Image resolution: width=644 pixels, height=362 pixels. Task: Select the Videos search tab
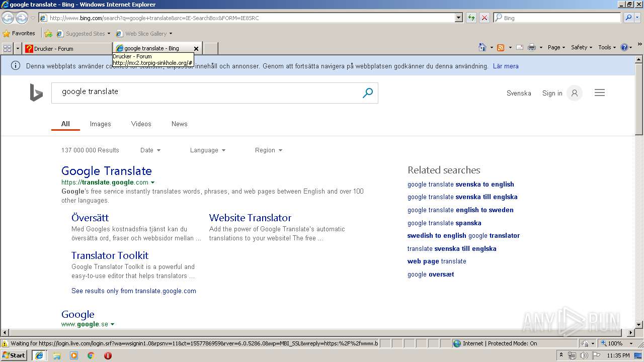(141, 124)
